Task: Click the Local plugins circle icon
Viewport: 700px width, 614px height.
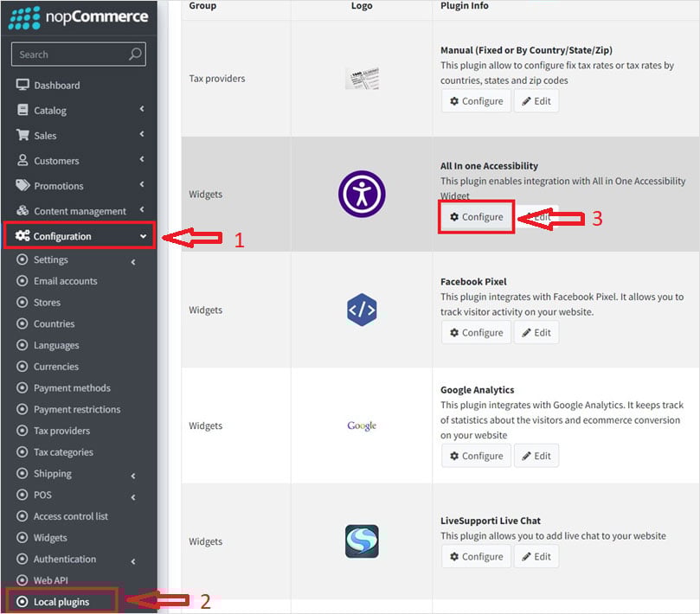Action: tap(22, 602)
